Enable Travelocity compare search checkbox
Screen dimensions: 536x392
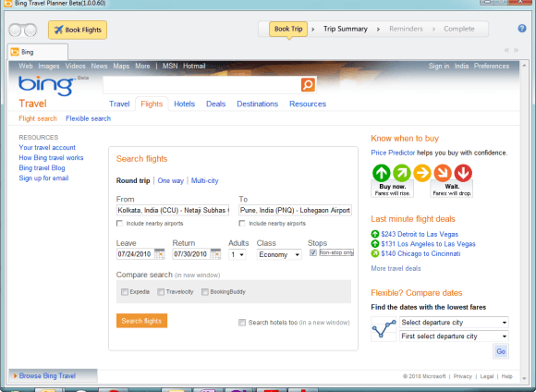tap(161, 292)
